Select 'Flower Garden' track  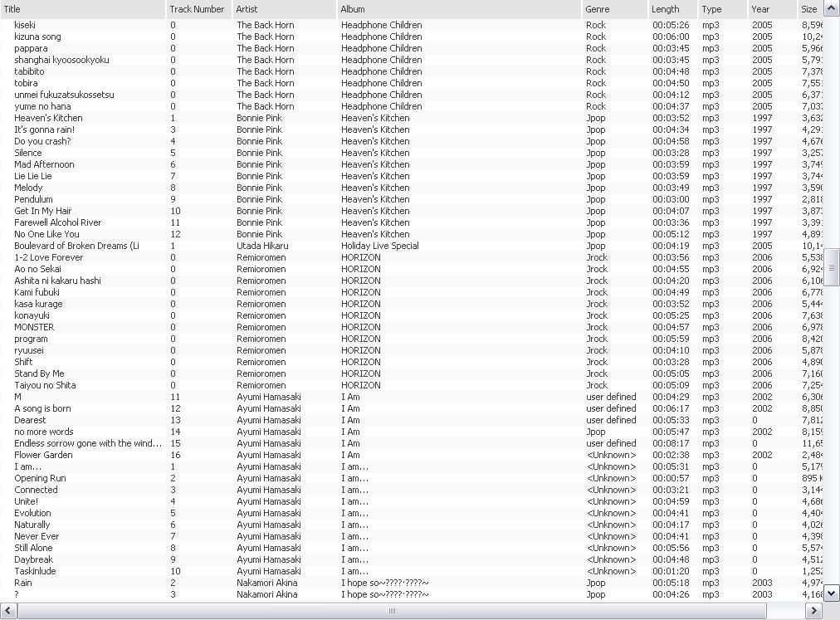pos(43,455)
